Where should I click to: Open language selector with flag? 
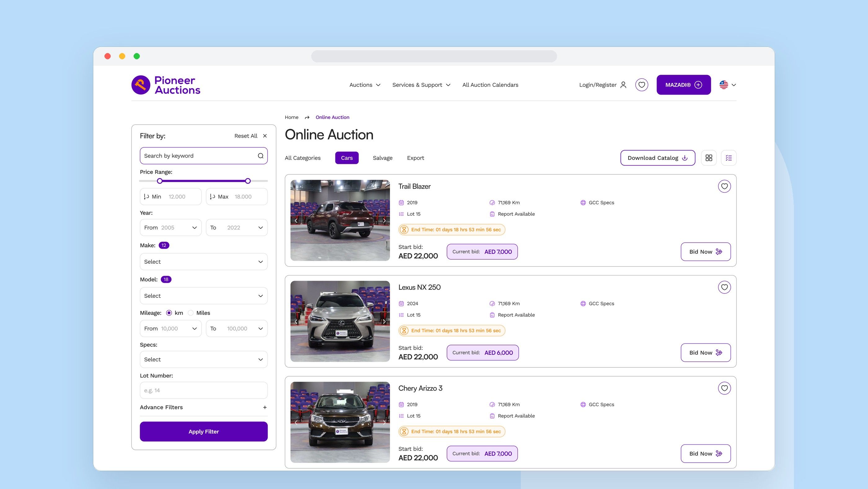click(728, 85)
